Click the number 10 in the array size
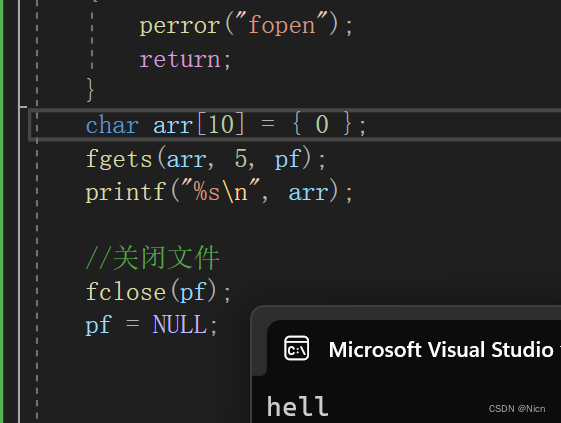561x423 pixels. pos(221,125)
